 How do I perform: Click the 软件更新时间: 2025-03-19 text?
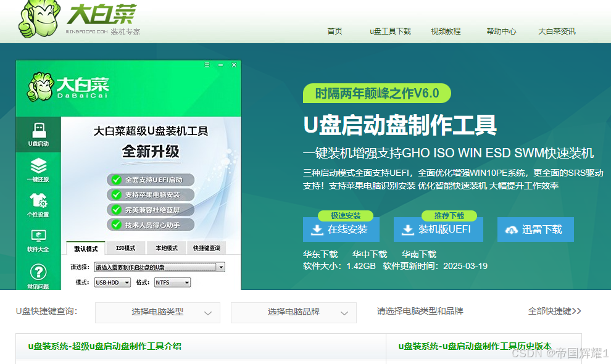pyautogui.click(x=435, y=266)
